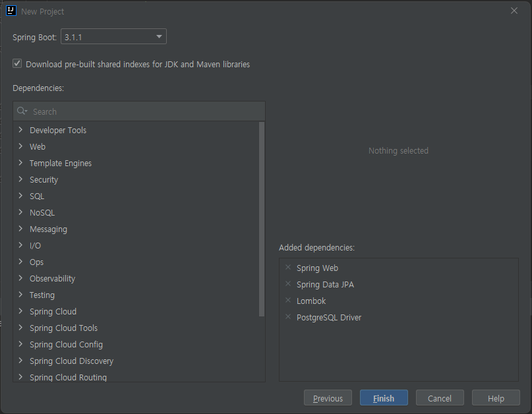Select the Template Engines row
Screen dimensions: 532x414
pos(136,163)
